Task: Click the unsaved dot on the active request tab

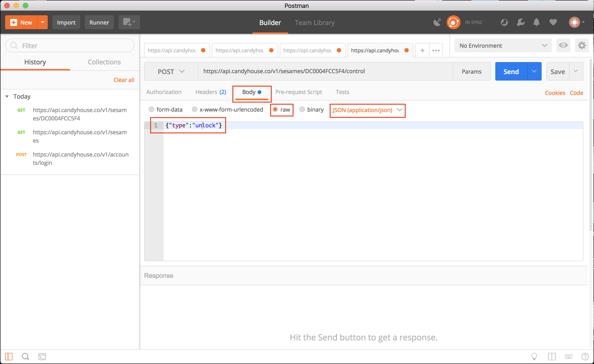Action: [x=406, y=50]
